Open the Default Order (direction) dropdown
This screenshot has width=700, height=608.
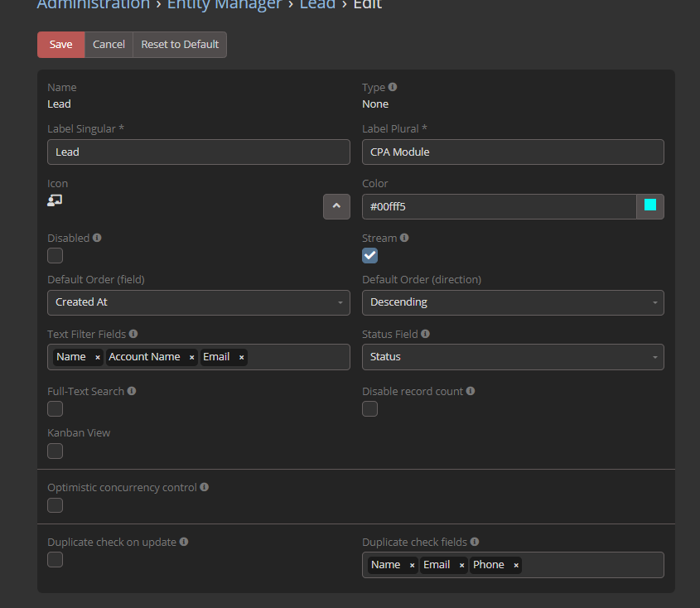click(513, 302)
